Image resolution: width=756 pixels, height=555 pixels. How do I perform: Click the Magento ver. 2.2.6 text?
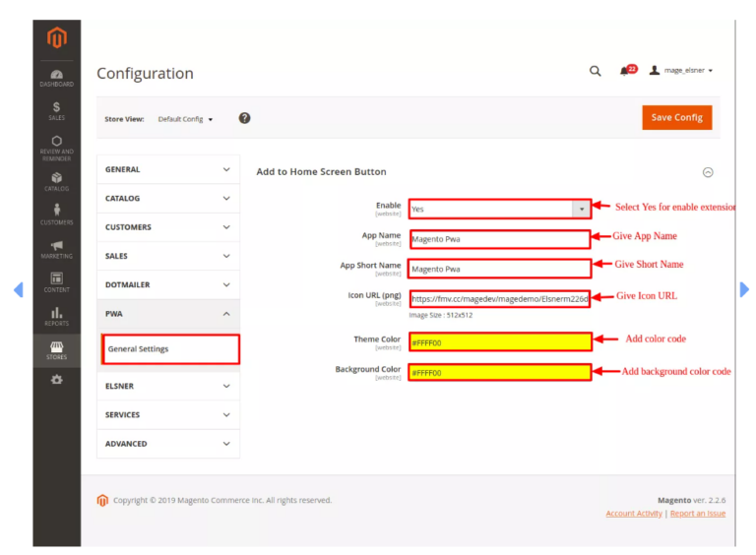(x=691, y=500)
